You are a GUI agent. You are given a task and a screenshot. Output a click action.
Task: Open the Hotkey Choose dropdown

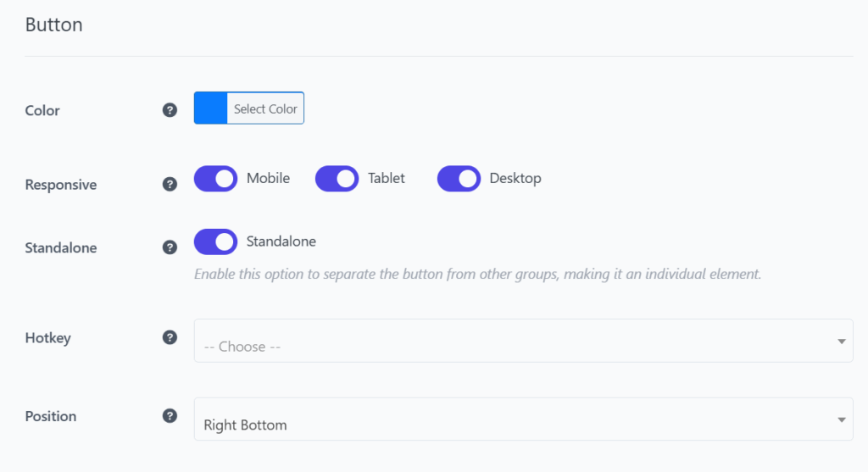tap(523, 341)
